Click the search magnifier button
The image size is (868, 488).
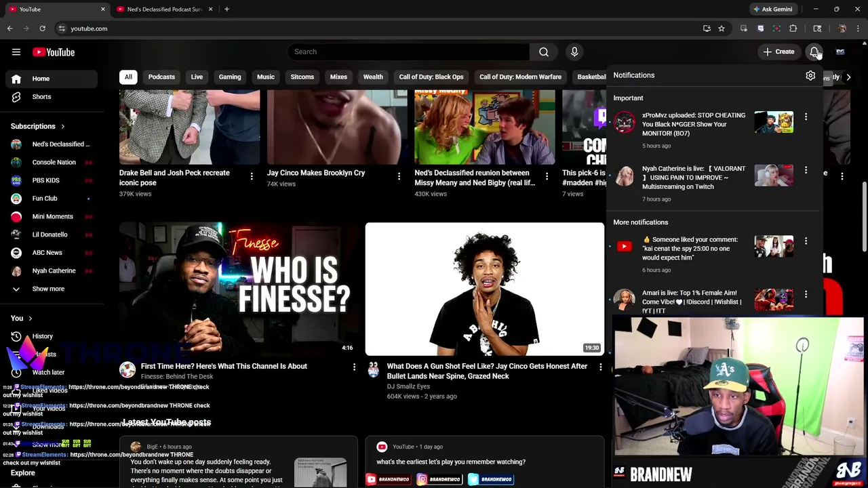coord(544,52)
